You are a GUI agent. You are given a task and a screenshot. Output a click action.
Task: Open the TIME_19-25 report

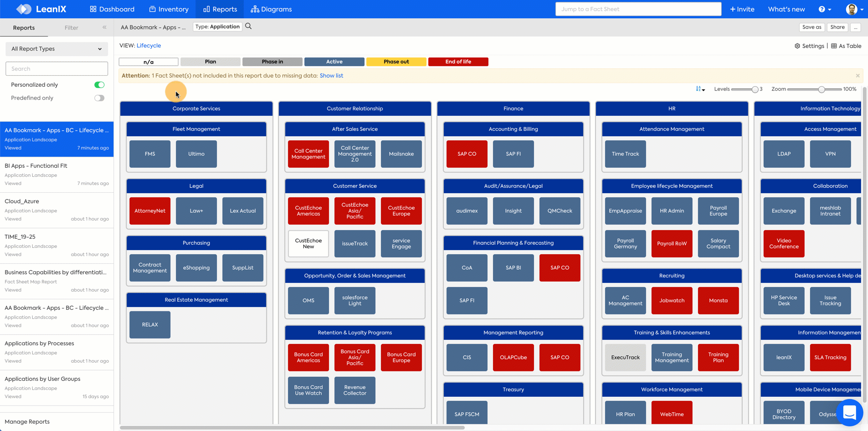(56, 246)
